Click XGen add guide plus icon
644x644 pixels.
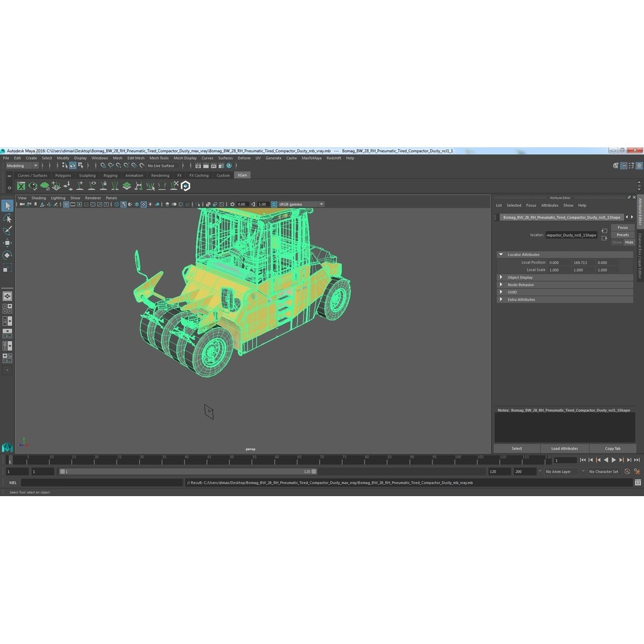(80, 186)
